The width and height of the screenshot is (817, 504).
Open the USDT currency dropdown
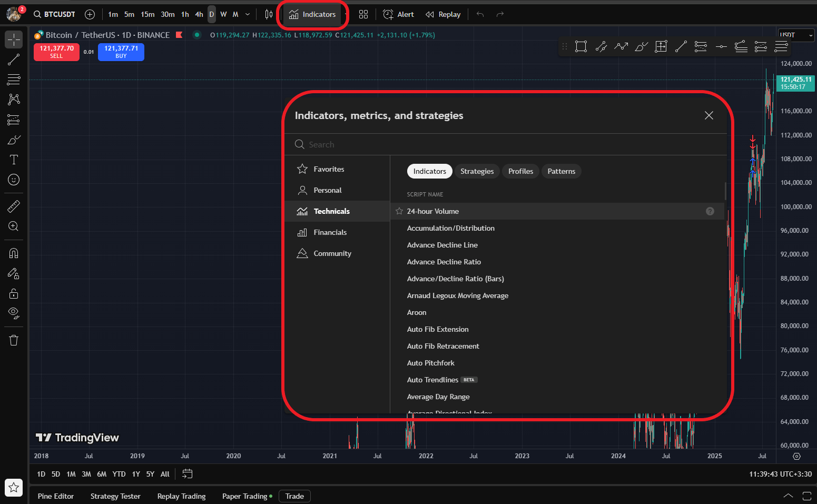click(x=796, y=35)
